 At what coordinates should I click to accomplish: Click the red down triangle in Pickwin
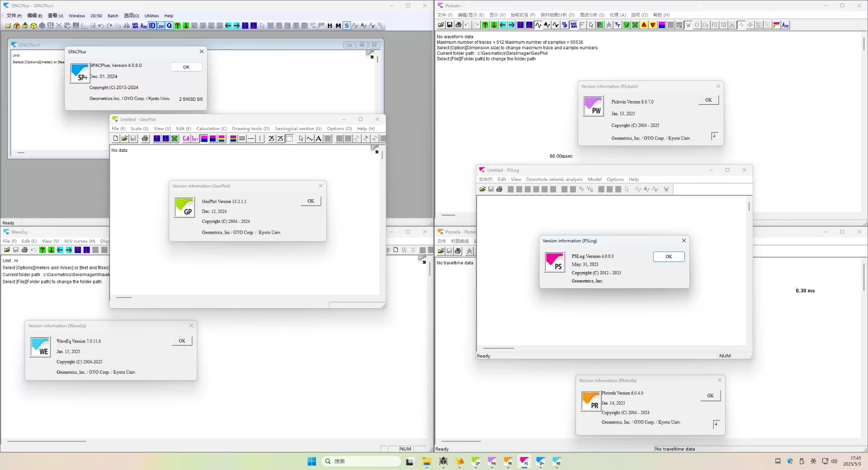pos(653,25)
